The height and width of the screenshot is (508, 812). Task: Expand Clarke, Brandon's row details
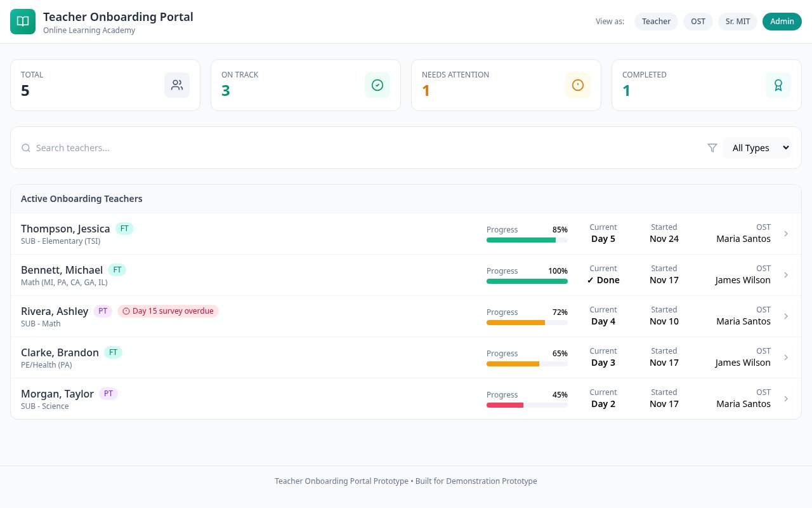[786, 358]
